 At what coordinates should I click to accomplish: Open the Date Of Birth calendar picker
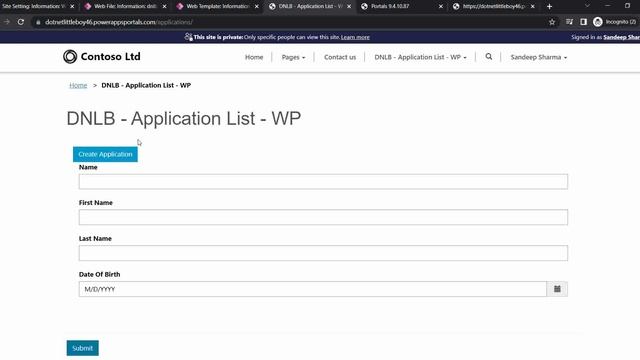557,289
